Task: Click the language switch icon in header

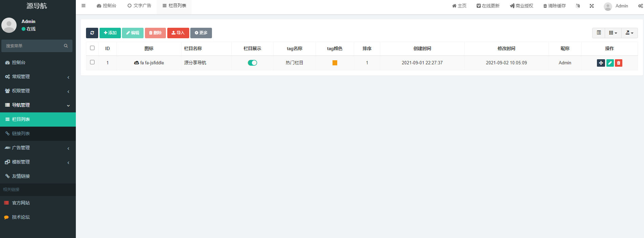Action: (578, 6)
